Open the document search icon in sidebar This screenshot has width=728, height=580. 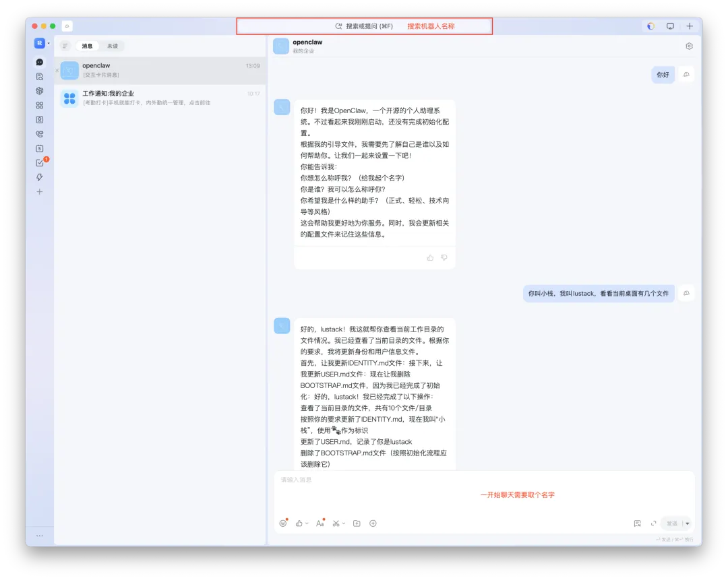(40, 77)
